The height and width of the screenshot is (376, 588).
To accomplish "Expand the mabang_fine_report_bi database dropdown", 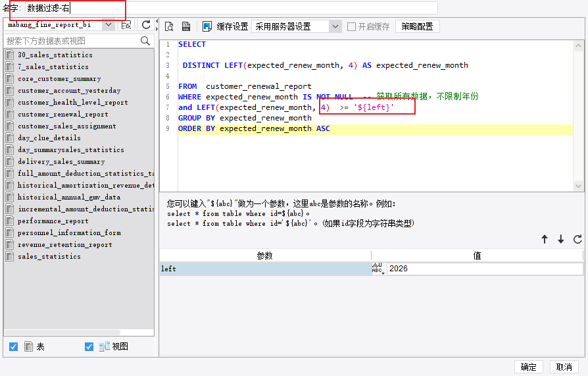I will click(109, 25).
